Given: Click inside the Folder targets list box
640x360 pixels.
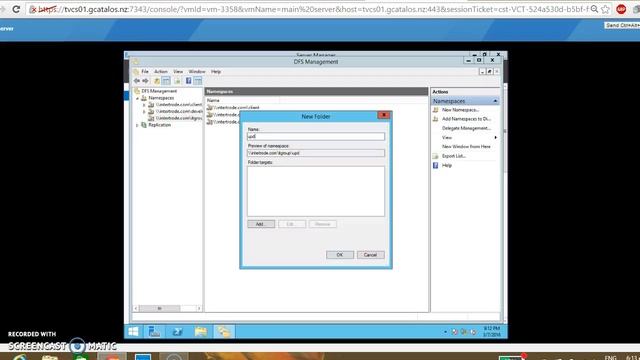Looking at the screenshot, I should click(x=316, y=191).
